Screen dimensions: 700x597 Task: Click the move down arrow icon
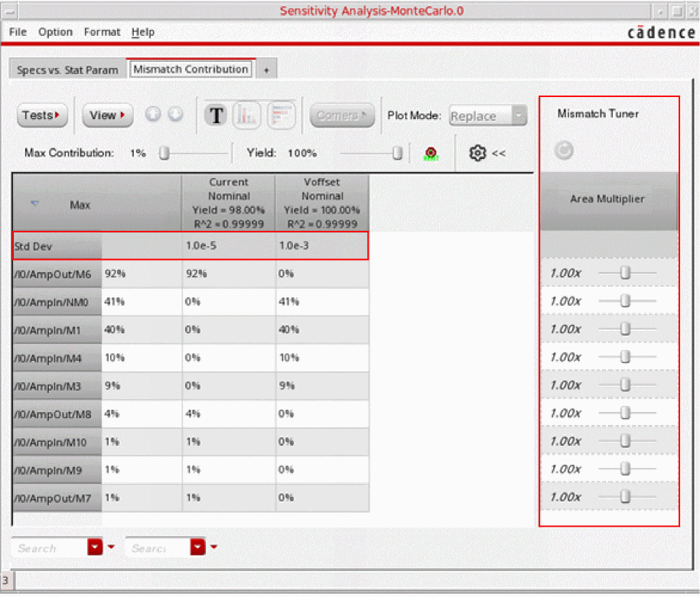[x=175, y=114]
